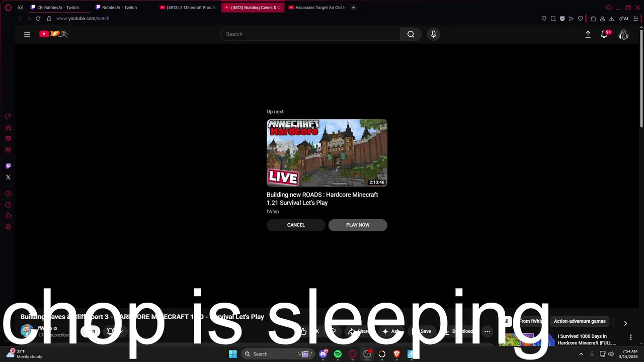Open the YouTube create upload button
Viewport: 644px width, 362px height.
[588, 34]
